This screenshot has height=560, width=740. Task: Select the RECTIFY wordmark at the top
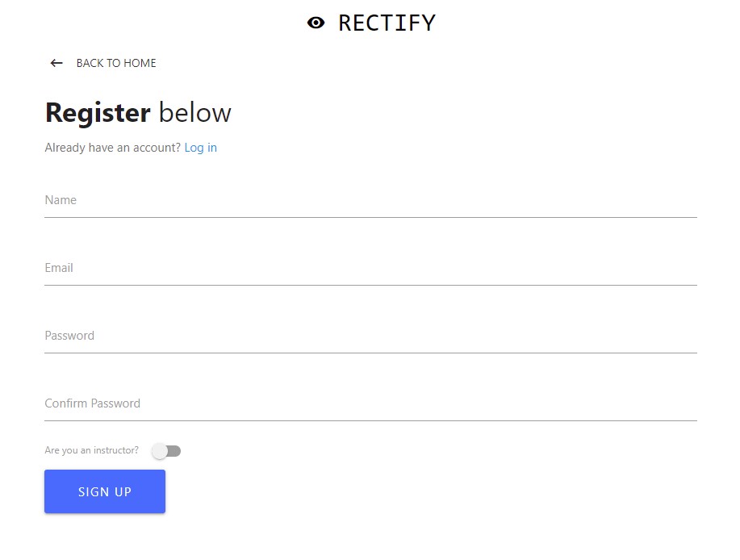tap(387, 23)
